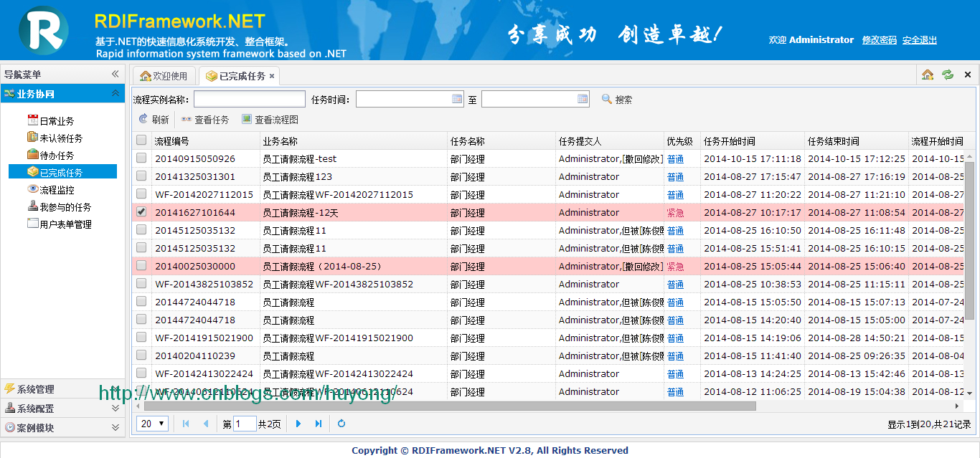Select 已完成任务 in the sidebar
Viewport: 980px width, 458px height.
pos(62,172)
